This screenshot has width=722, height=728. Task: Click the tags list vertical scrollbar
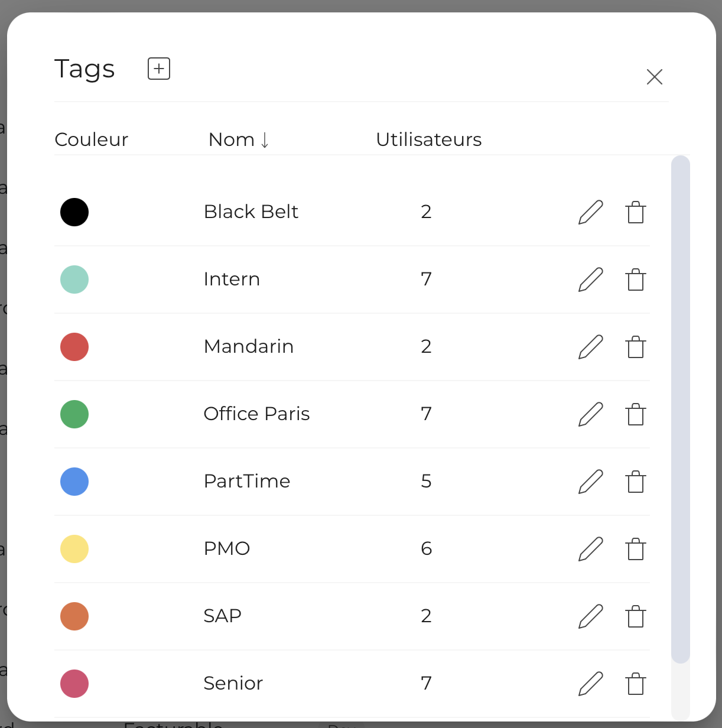pyautogui.click(x=681, y=409)
